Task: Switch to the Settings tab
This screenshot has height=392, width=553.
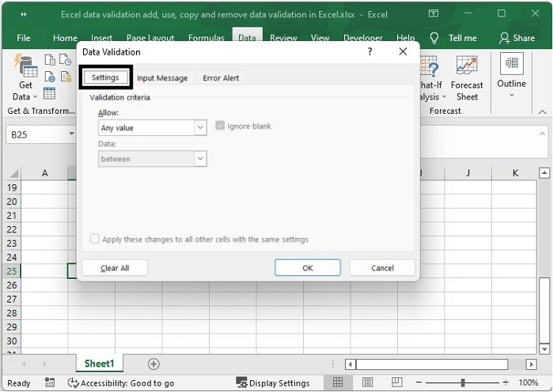Action: coord(105,77)
